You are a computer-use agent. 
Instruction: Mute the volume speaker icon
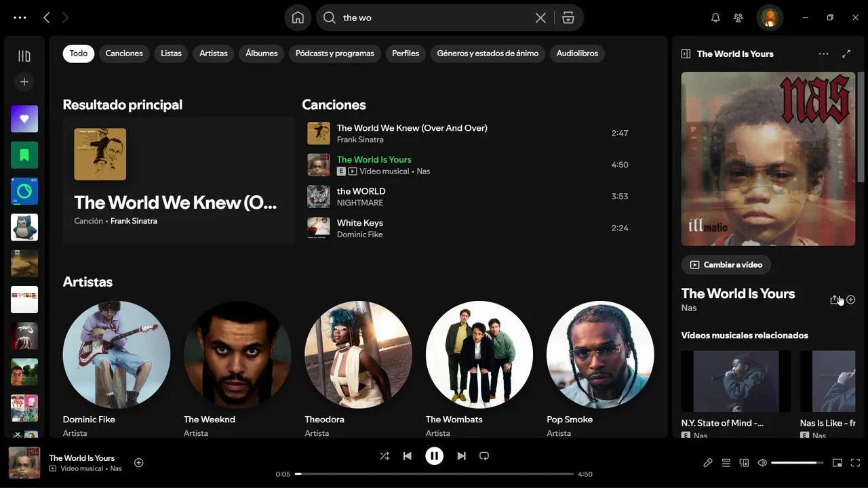762,463
